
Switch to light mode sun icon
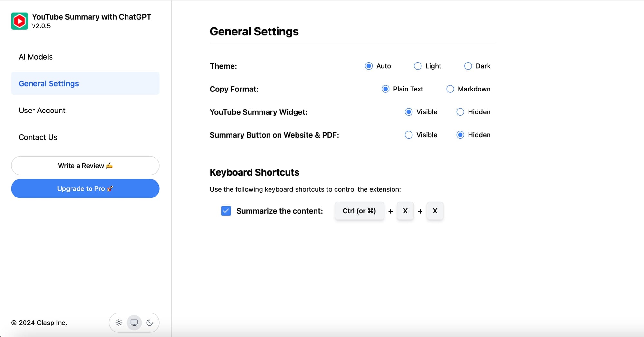[x=119, y=323]
